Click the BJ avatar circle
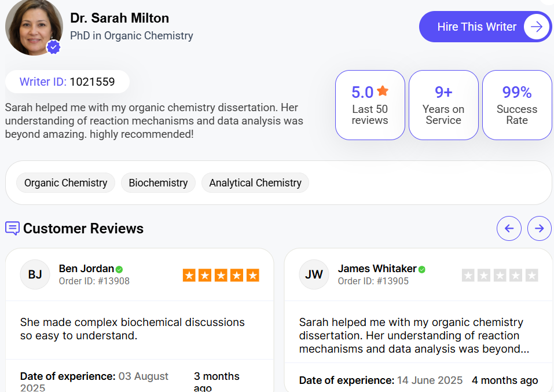This screenshot has height=392, width=554. pos(35,274)
